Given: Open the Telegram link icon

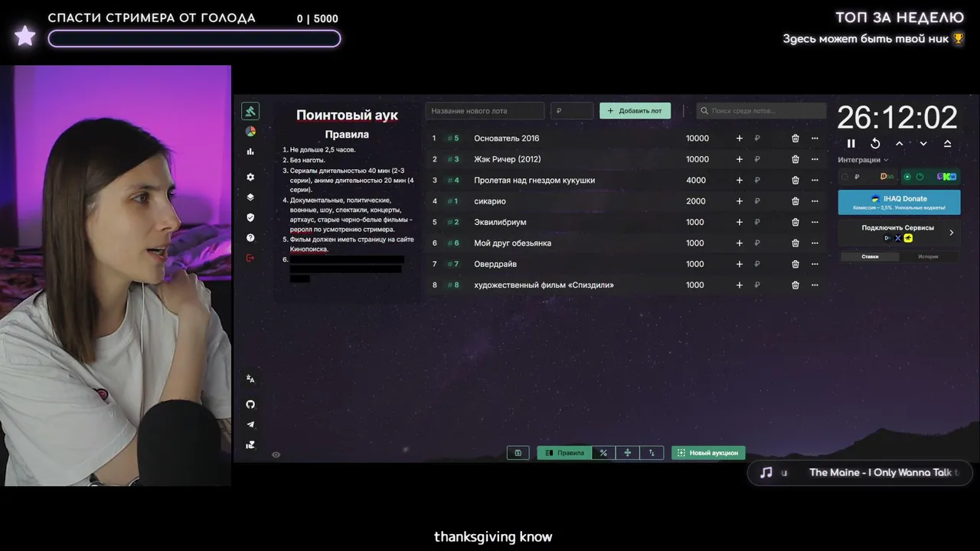Looking at the screenshot, I should point(250,425).
